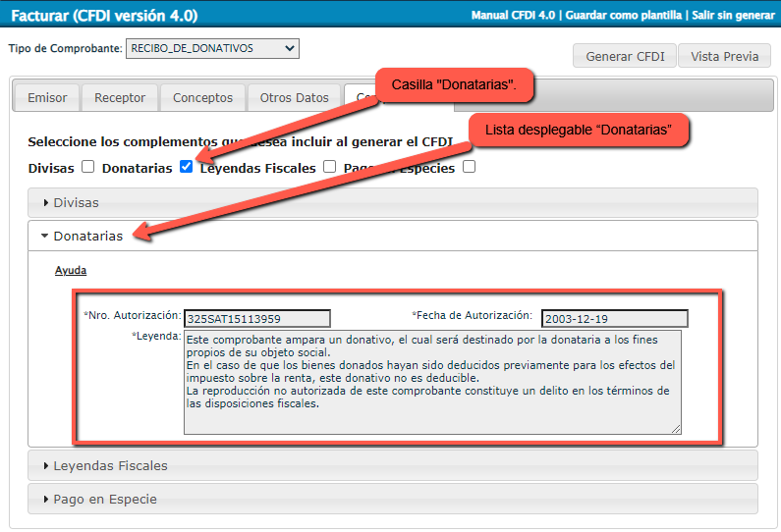Click the Fecha de Autorización field
781x532 pixels.
click(614, 318)
